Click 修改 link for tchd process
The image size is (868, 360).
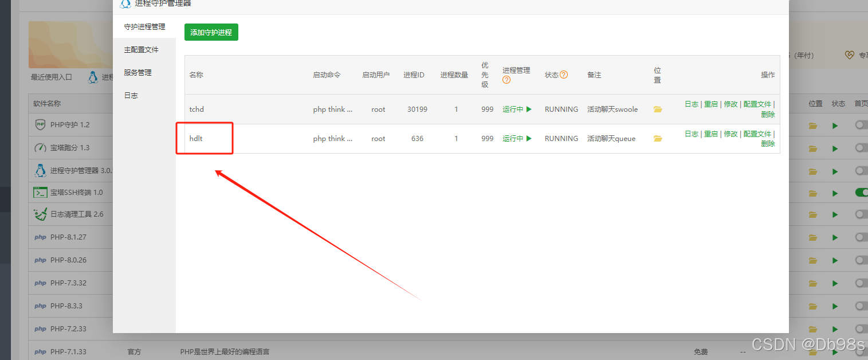(x=730, y=104)
